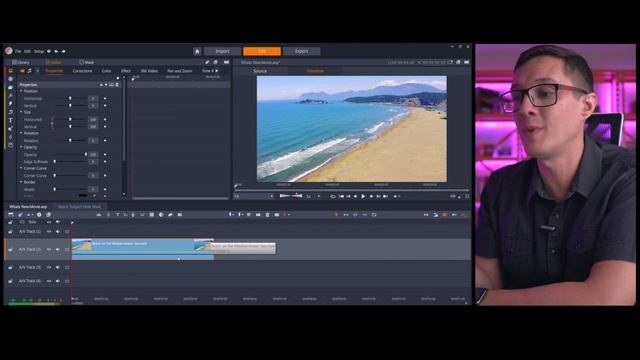Hide video of A/V Track (4)
This screenshot has width=640, height=360.
pyautogui.click(x=49, y=281)
